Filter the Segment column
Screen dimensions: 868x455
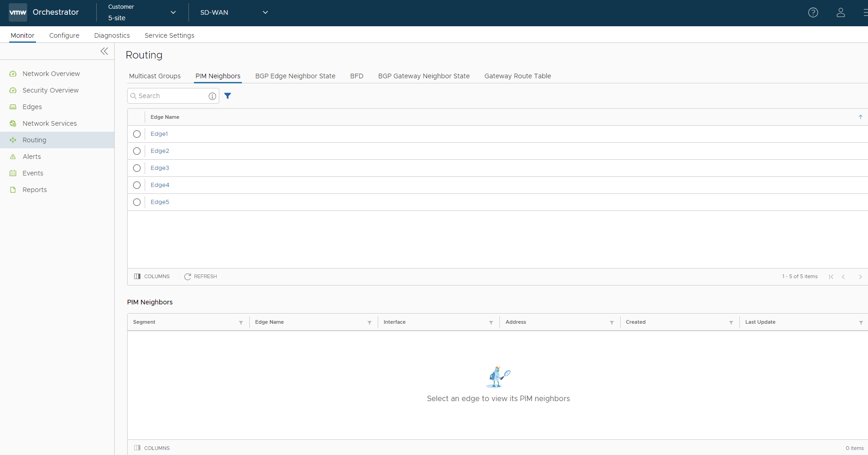point(241,322)
